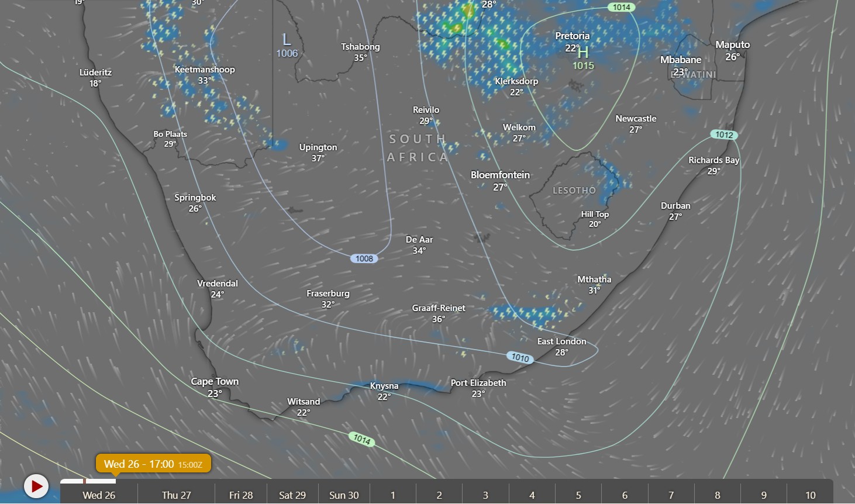855x504 pixels.
Task: Click the low pressure L 1006 marker
Action: pyautogui.click(x=287, y=46)
